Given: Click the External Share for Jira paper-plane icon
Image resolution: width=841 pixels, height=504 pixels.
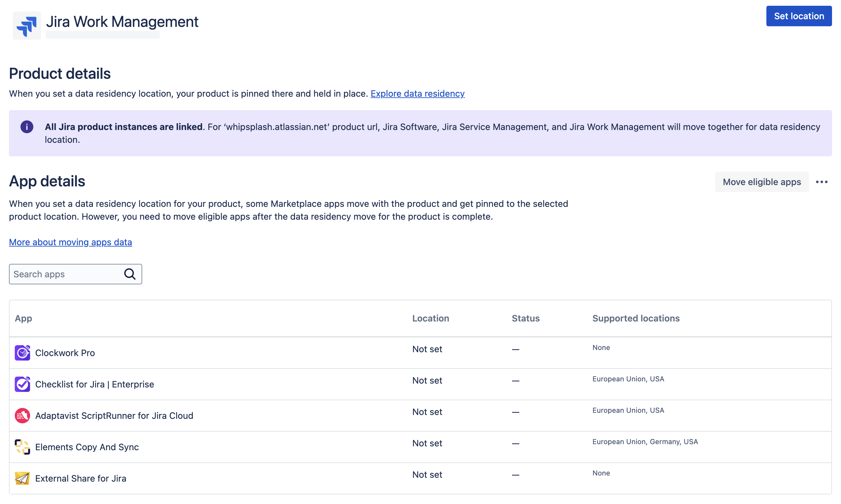Looking at the screenshot, I should click(22, 478).
